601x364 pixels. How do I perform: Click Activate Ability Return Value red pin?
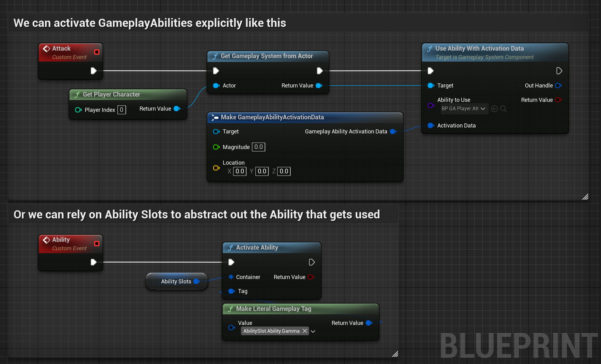(x=311, y=277)
